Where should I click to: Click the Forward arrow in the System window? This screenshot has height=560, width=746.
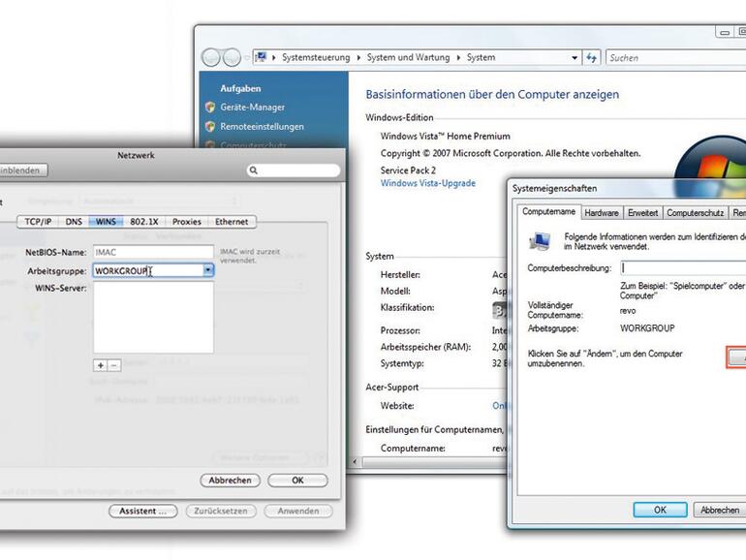coord(232,57)
